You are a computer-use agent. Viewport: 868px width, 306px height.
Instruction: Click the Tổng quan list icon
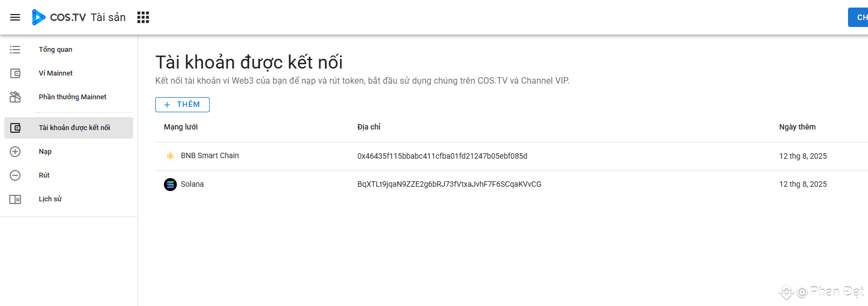click(15, 50)
